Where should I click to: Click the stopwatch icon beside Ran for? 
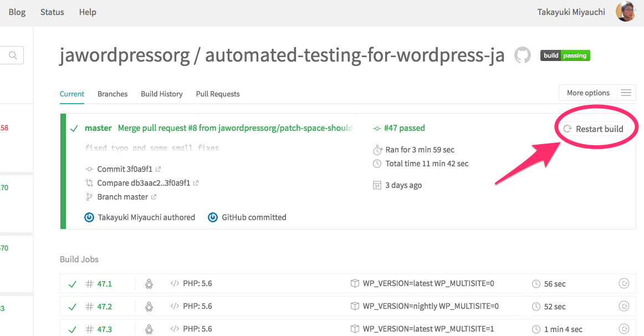(x=377, y=150)
